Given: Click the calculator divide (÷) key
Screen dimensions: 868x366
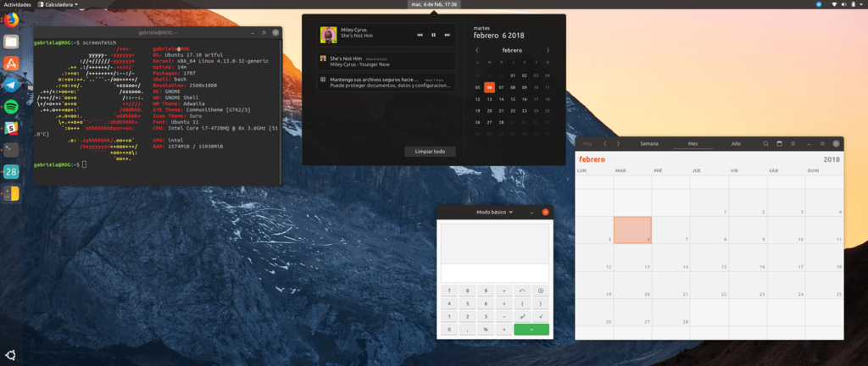Looking at the screenshot, I should point(504,291).
